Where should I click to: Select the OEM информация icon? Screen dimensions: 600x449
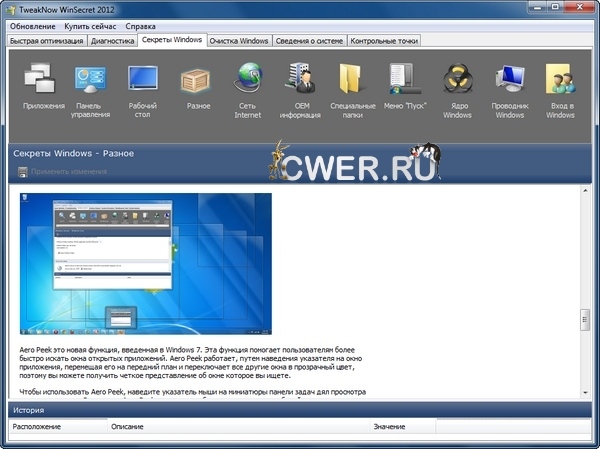[299, 79]
